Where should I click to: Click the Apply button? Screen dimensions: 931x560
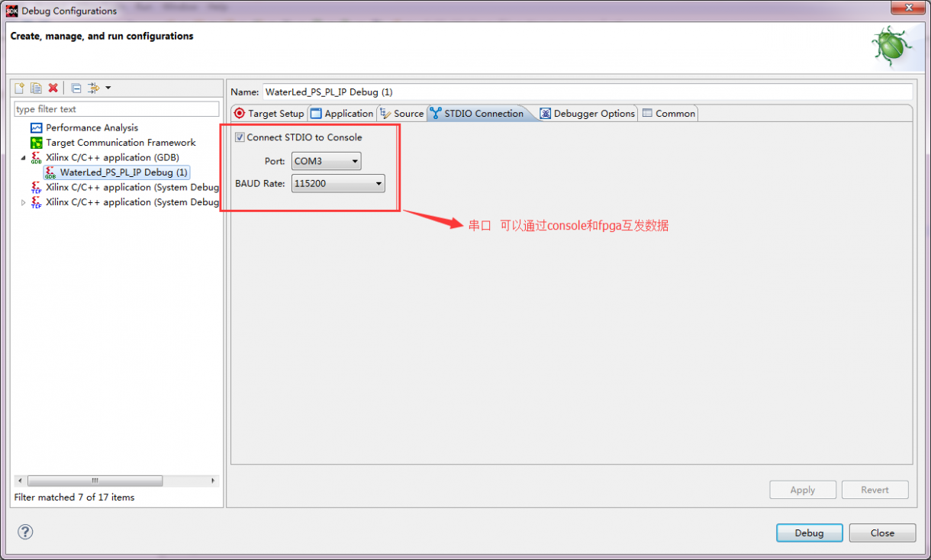coord(803,490)
